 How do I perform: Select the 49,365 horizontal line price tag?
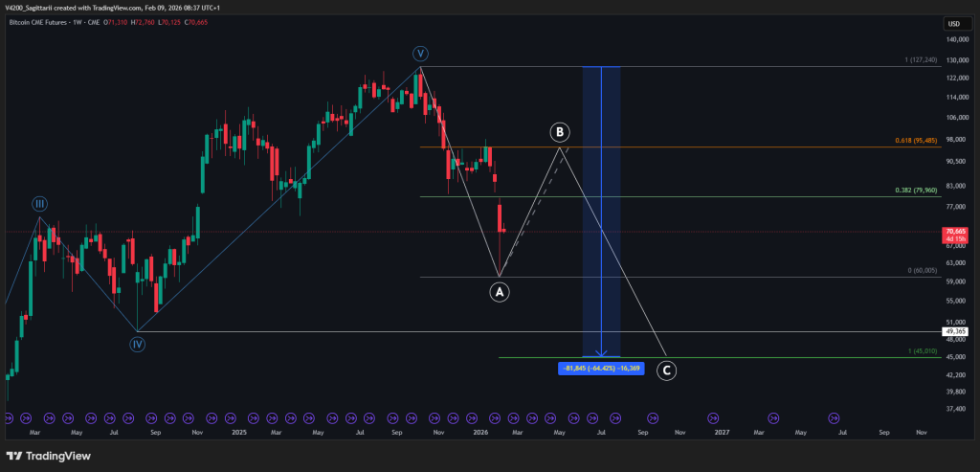point(955,331)
